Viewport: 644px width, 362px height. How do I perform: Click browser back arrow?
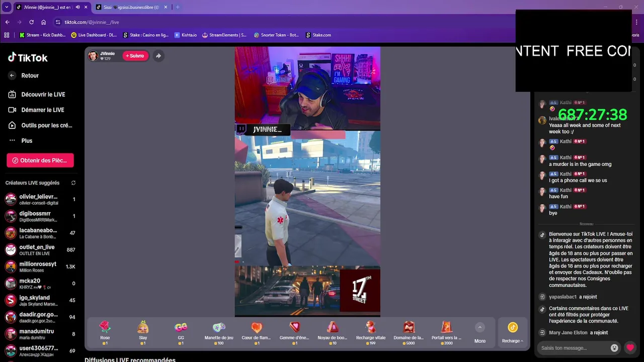pos(7,22)
